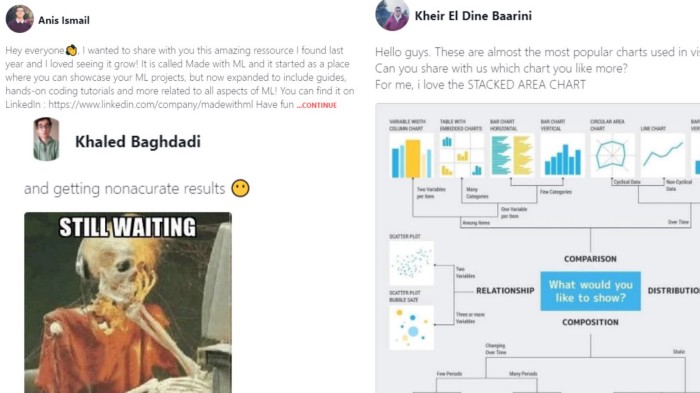The height and width of the screenshot is (393, 700).
Task: Click the blue 'What would you like to show?' box
Action: pyautogui.click(x=590, y=291)
